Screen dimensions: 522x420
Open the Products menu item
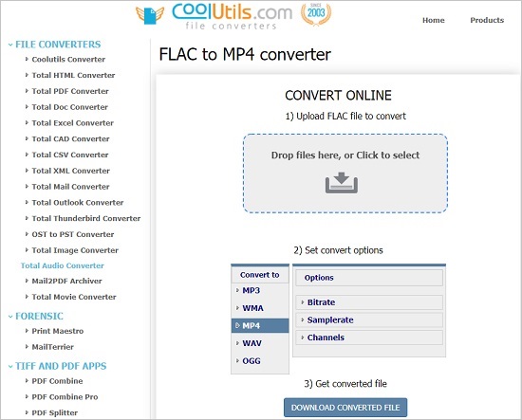click(x=487, y=20)
